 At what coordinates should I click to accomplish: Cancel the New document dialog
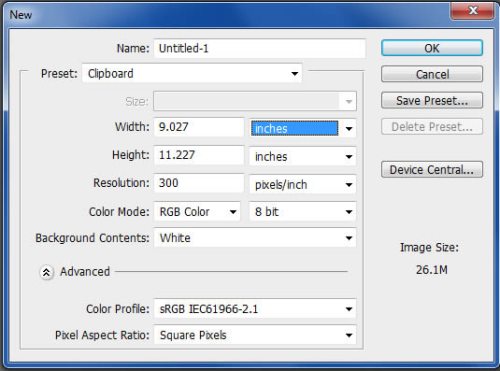[x=432, y=74]
